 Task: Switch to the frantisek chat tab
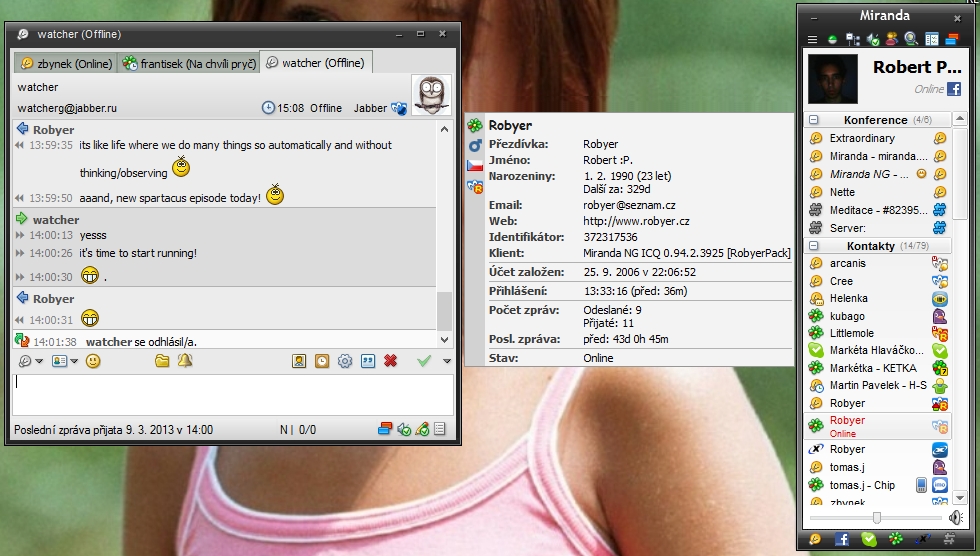point(188,63)
